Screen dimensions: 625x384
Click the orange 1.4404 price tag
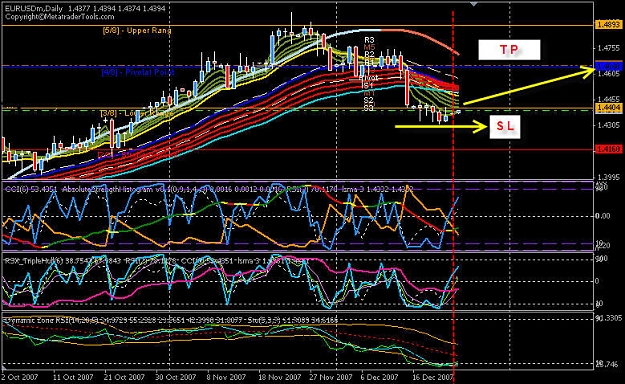[608, 107]
